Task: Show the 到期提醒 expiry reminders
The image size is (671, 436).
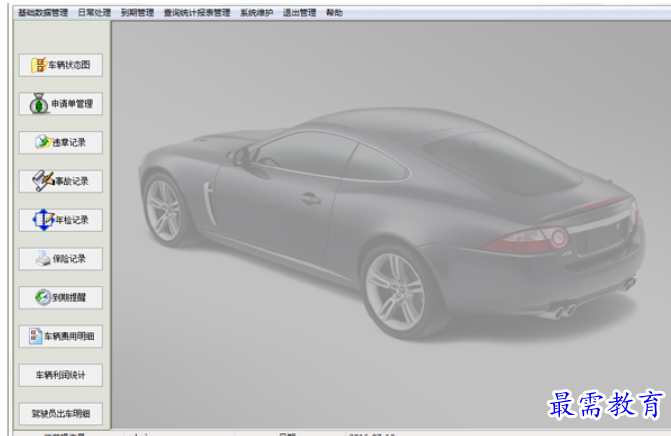Action: click(61, 297)
